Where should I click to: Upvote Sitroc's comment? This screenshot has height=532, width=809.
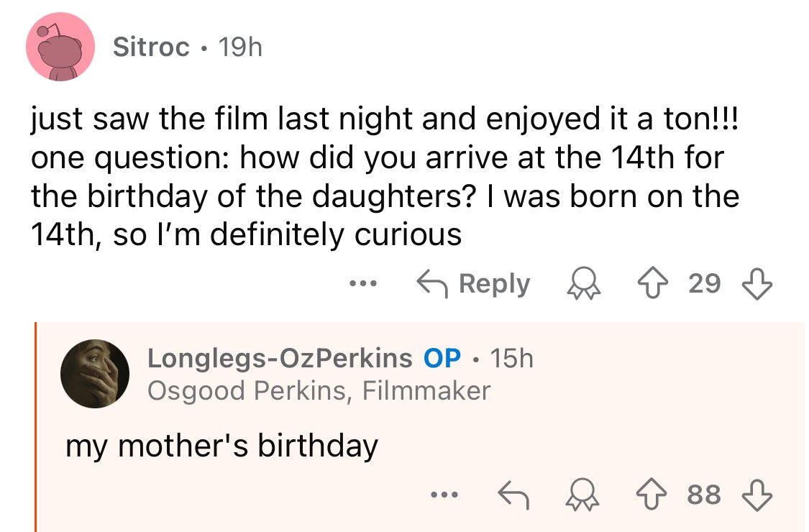click(665, 285)
